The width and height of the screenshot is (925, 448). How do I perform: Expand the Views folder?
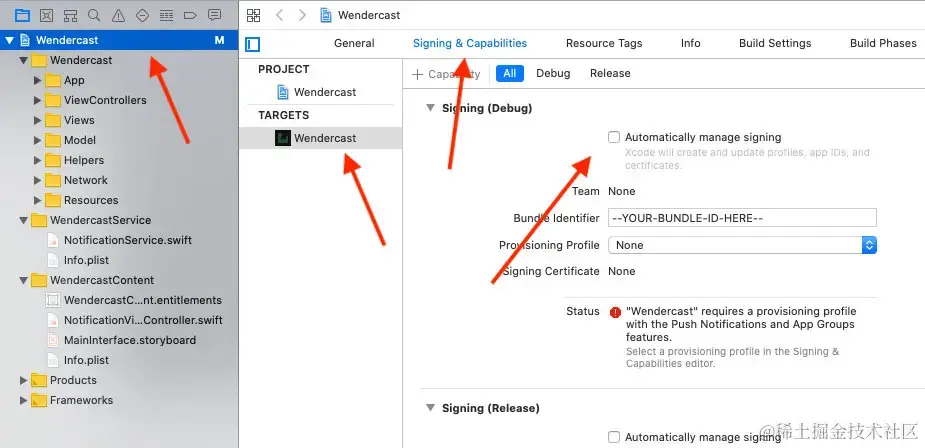coord(38,120)
